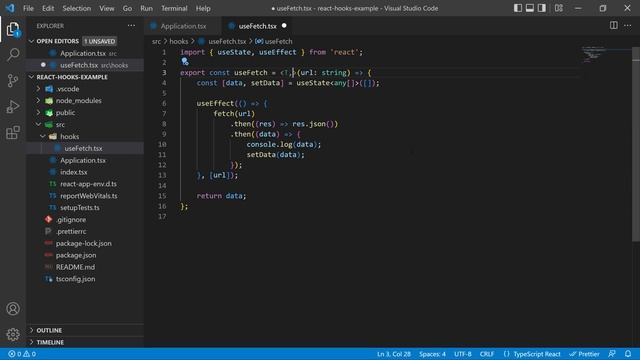
Task: Click the lightbulb code action icon
Action: 185,62
